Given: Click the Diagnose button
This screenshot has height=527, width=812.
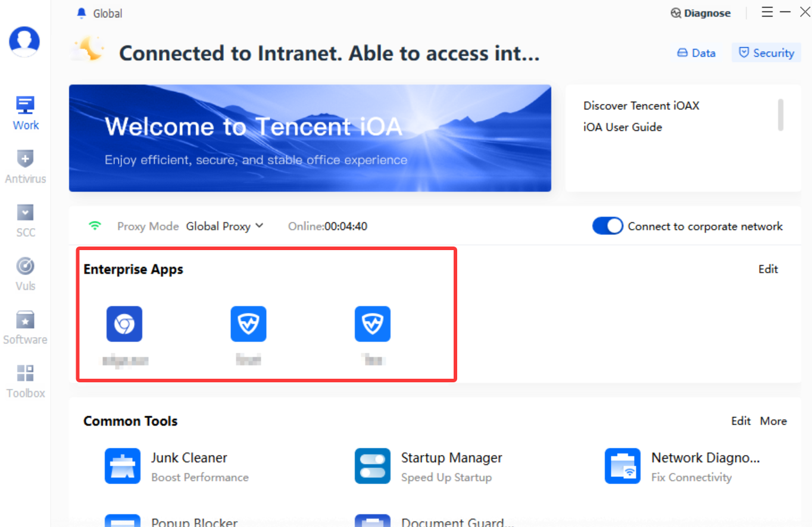Looking at the screenshot, I should [701, 13].
